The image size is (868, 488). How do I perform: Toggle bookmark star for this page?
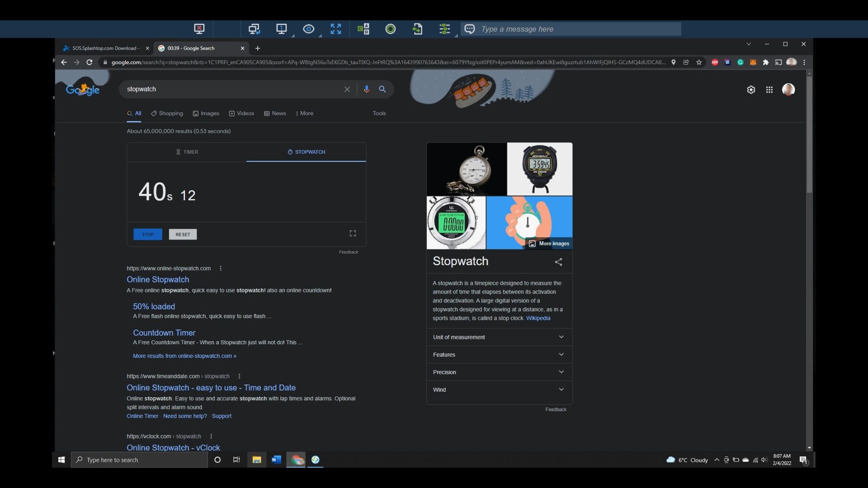click(x=699, y=62)
